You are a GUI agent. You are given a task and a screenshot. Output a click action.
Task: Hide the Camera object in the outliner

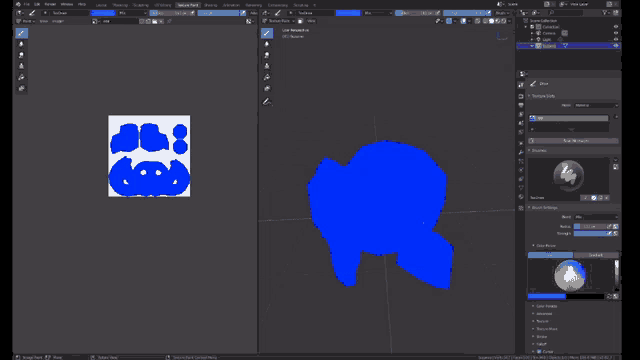616,33
